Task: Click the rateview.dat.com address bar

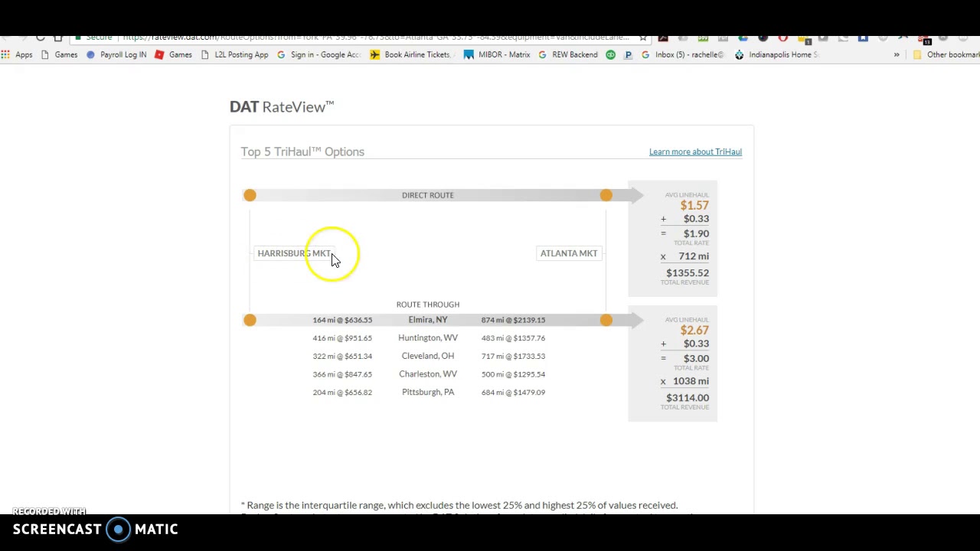Action: pyautogui.click(x=375, y=37)
